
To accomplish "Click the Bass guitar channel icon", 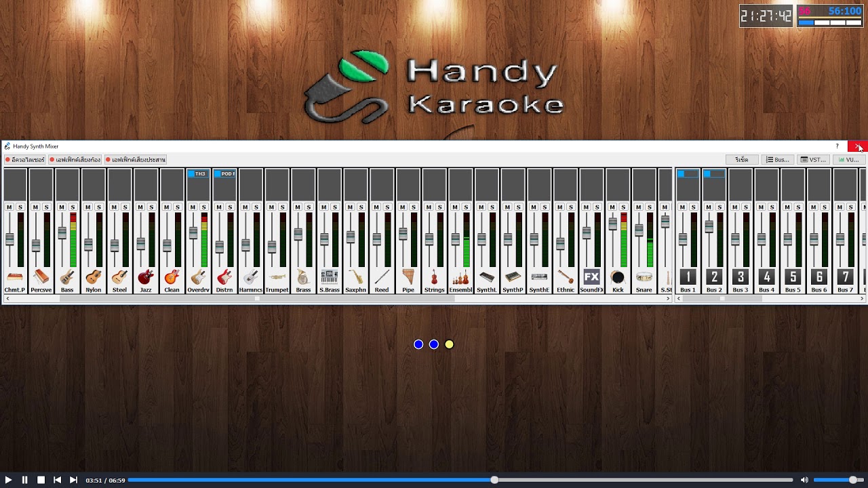I will (x=67, y=277).
